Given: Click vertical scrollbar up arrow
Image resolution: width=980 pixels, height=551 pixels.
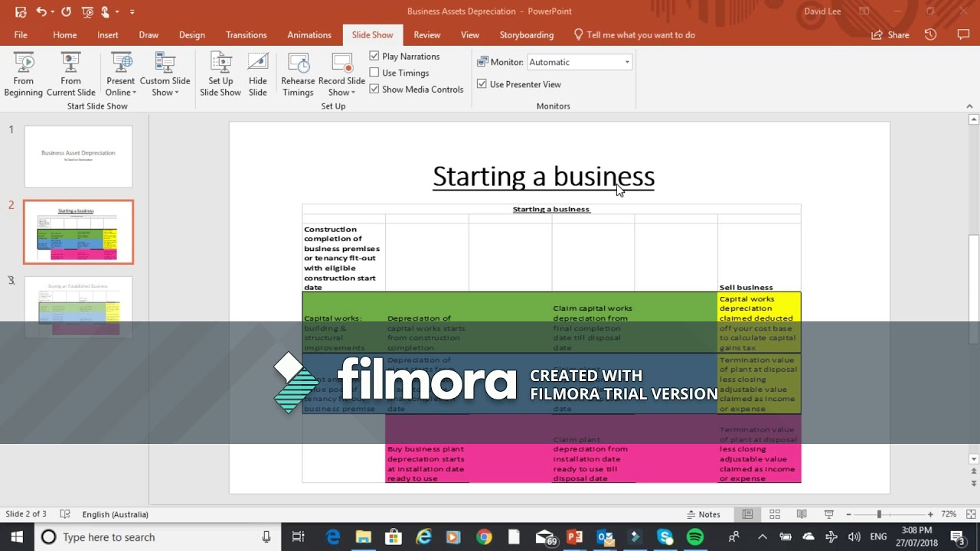Looking at the screenshot, I should [974, 119].
